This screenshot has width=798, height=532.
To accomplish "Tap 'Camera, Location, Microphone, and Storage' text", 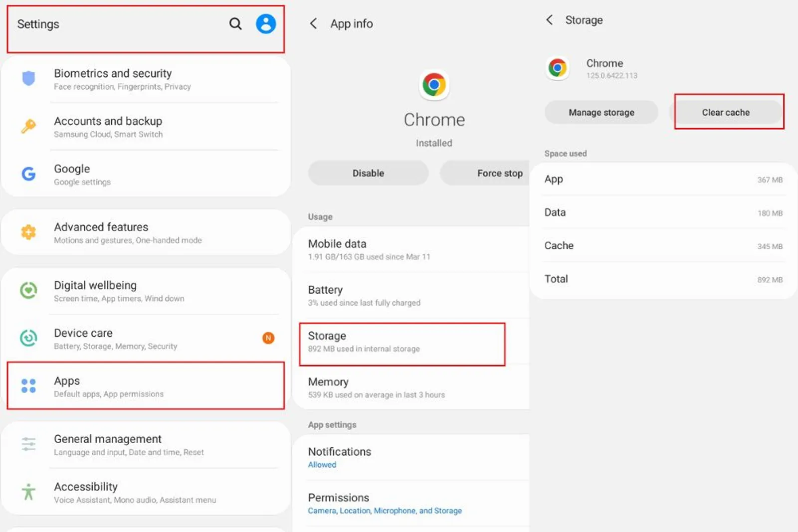I will pos(385,511).
